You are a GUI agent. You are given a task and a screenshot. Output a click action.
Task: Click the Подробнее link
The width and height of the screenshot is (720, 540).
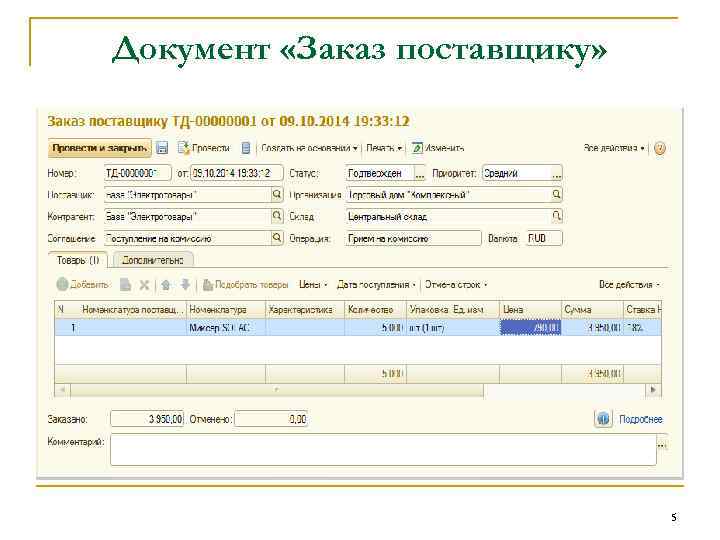[641, 419]
